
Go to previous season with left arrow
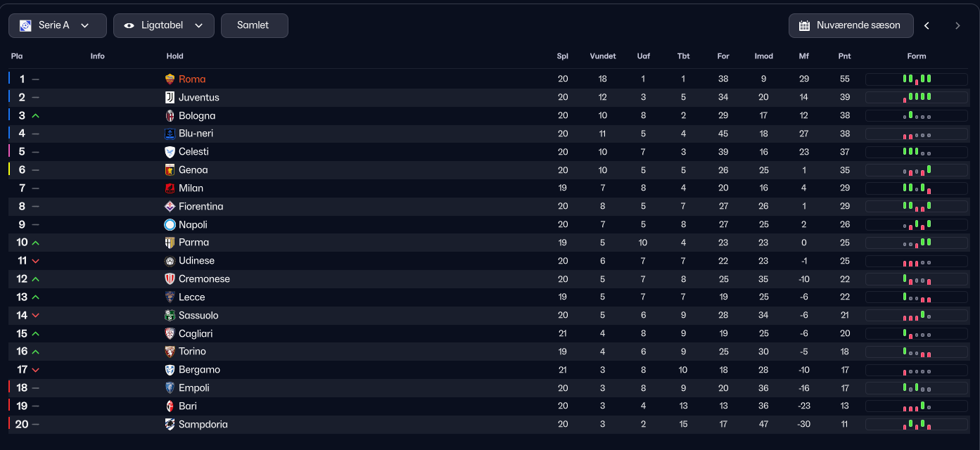[927, 25]
